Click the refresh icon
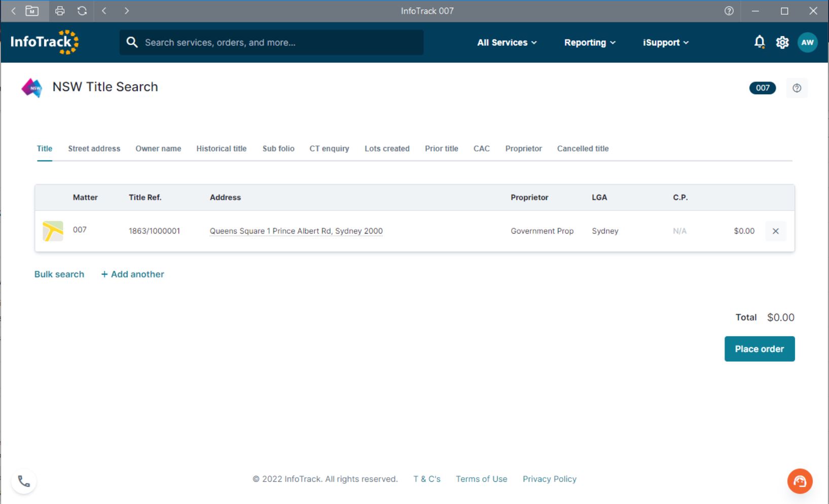The height and width of the screenshot is (504, 829). (82, 11)
